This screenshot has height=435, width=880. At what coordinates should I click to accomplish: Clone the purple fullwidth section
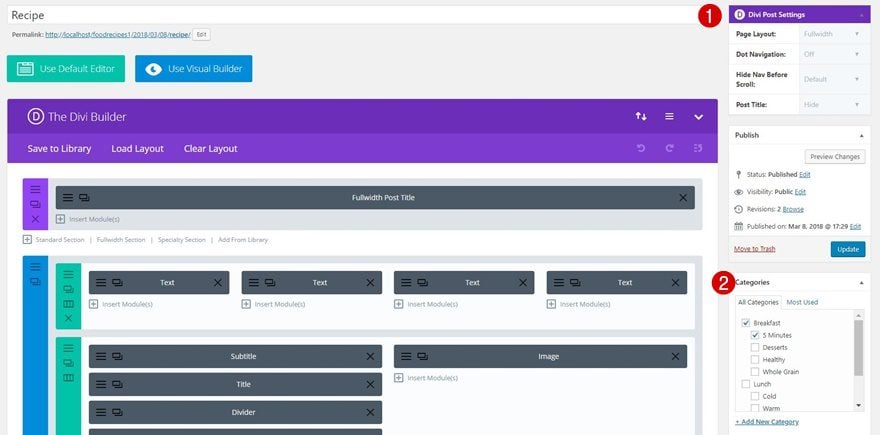pyautogui.click(x=35, y=204)
